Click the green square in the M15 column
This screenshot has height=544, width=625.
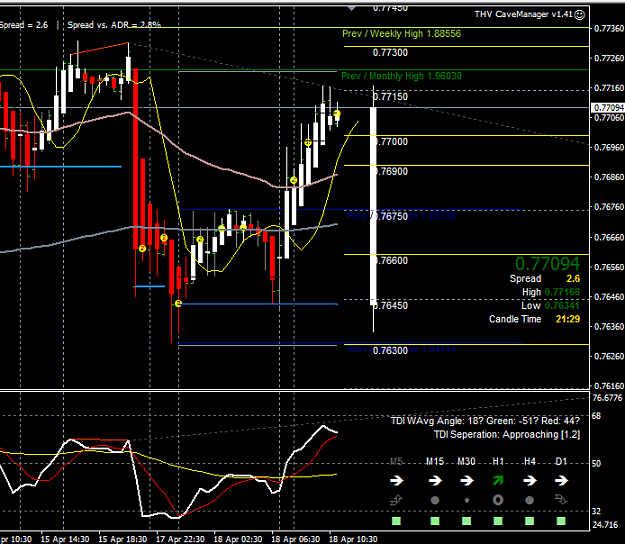(435, 520)
